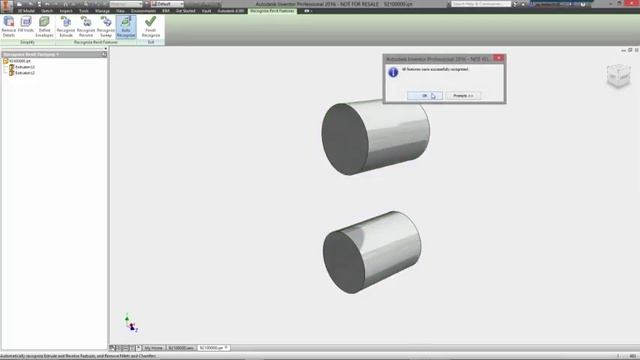Open the Default appearance dropdown
The image size is (640, 360).
(x=167, y=4)
